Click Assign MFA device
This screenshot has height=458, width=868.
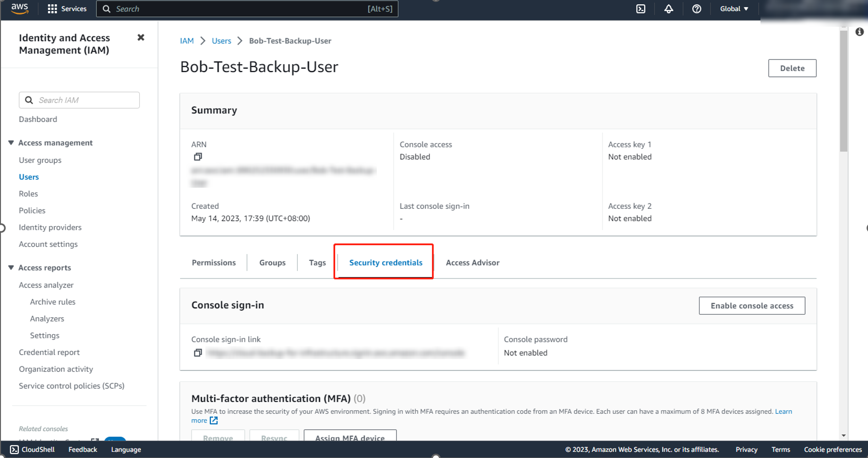tap(350, 438)
